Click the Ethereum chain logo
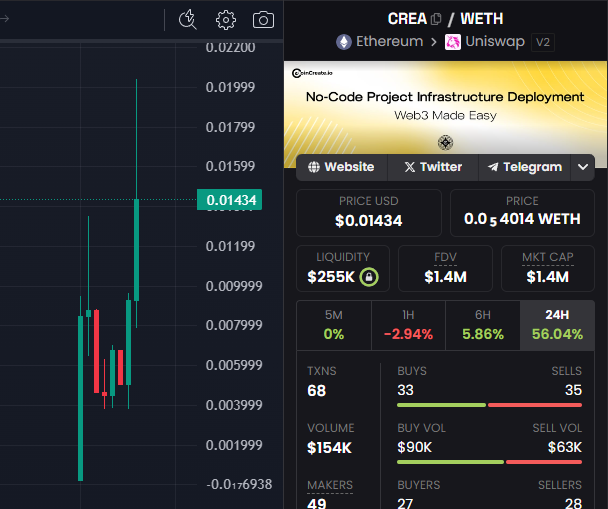Image resolution: width=608 pixels, height=509 pixels. point(344,42)
